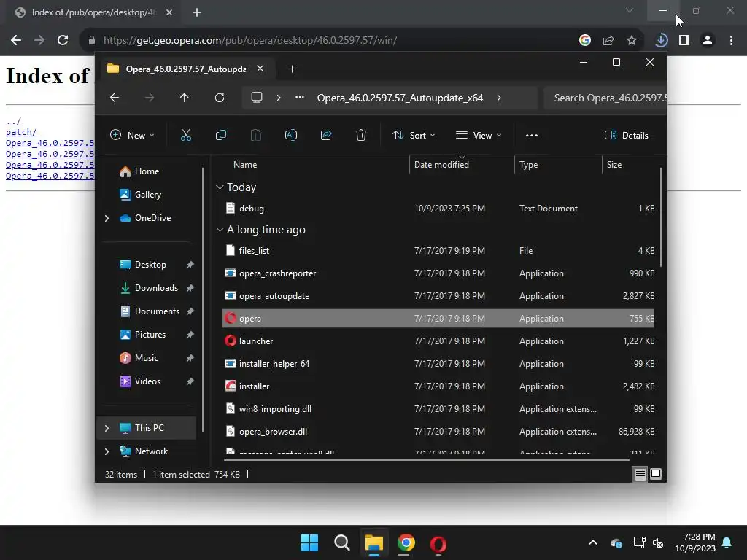
Task: Sort by the Size column header
Action: [x=614, y=165]
